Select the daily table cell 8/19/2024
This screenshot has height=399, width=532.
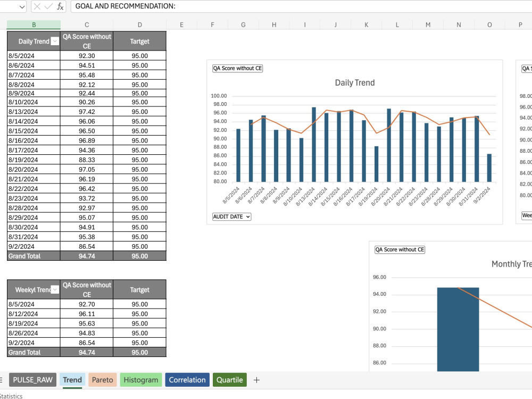[34, 160]
